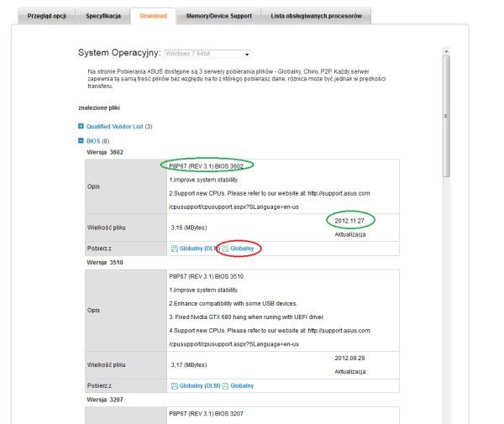The height and width of the screenshot is (424, 504).
Task: Download BIOS 3510 from Globalny (DLM)
Action: tap(200, 385)
